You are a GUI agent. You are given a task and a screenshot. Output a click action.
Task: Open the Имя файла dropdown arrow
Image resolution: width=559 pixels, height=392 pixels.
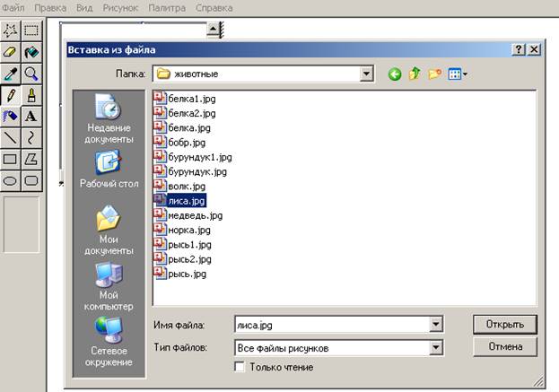pos(436,325)
